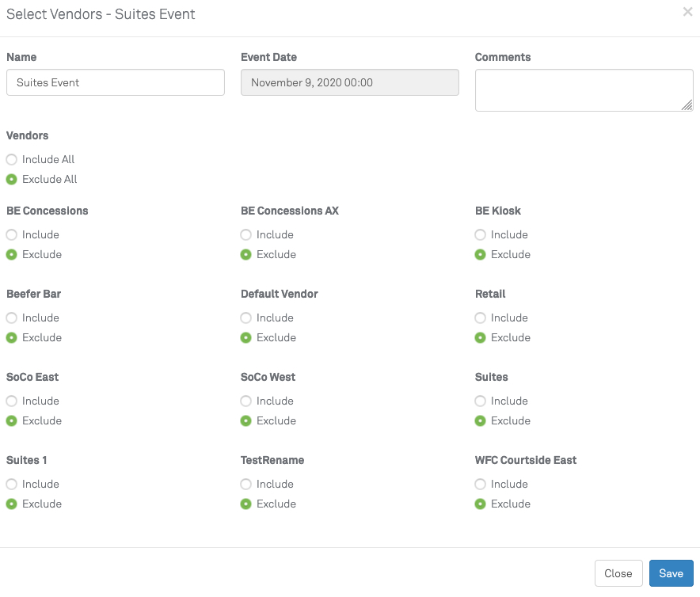This screenshot has height=597, width=700.
Task: Include the Retail vendor
Action: tap(480, 318)
